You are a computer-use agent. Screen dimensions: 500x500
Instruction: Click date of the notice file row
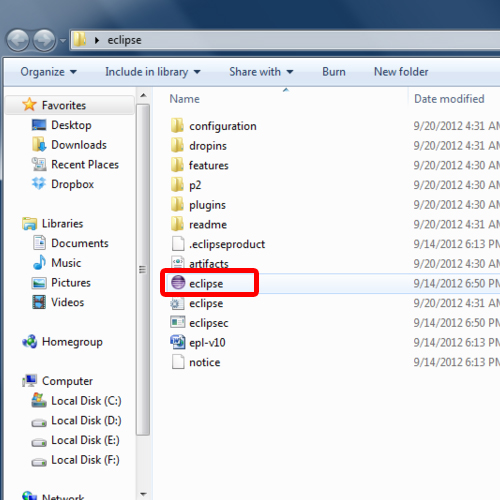[x=457, y=362]
